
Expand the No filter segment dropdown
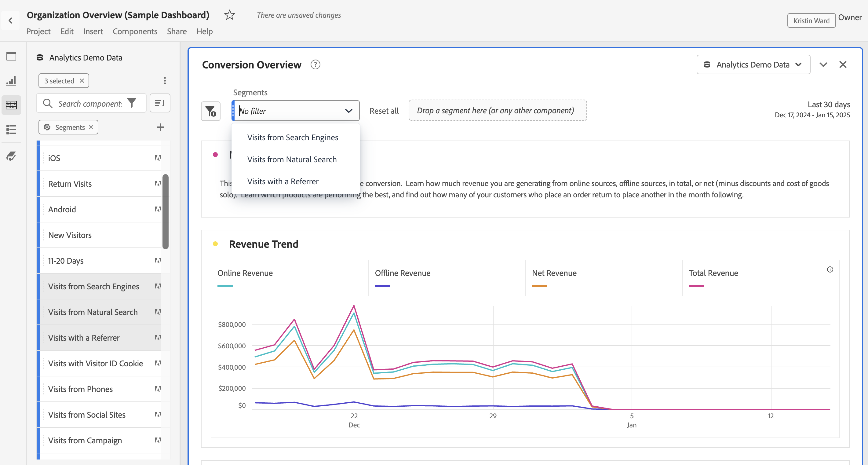pos(348,111)
